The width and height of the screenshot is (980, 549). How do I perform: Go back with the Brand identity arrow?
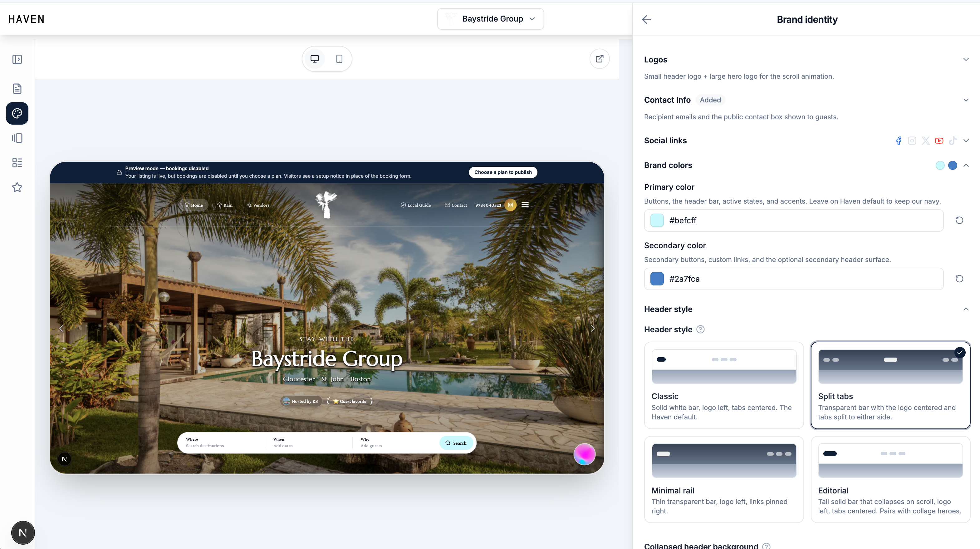click(646, 19)
